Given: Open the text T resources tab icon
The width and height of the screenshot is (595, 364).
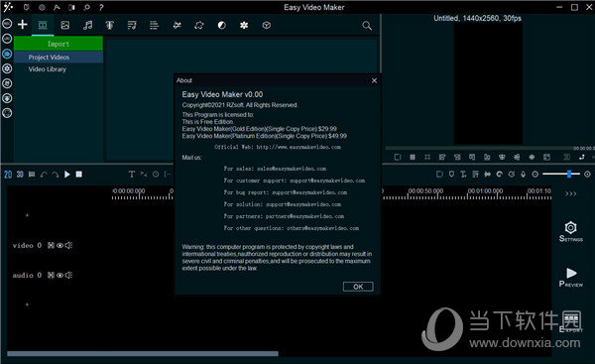Looking at the screenshot, I should coord(110,25).
